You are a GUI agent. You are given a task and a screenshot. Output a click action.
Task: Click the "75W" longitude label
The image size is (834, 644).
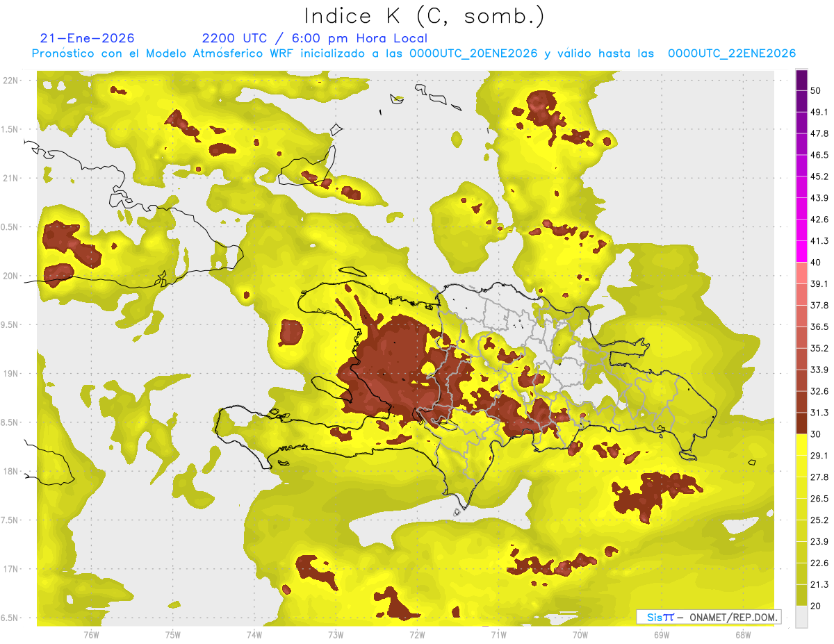172,634
